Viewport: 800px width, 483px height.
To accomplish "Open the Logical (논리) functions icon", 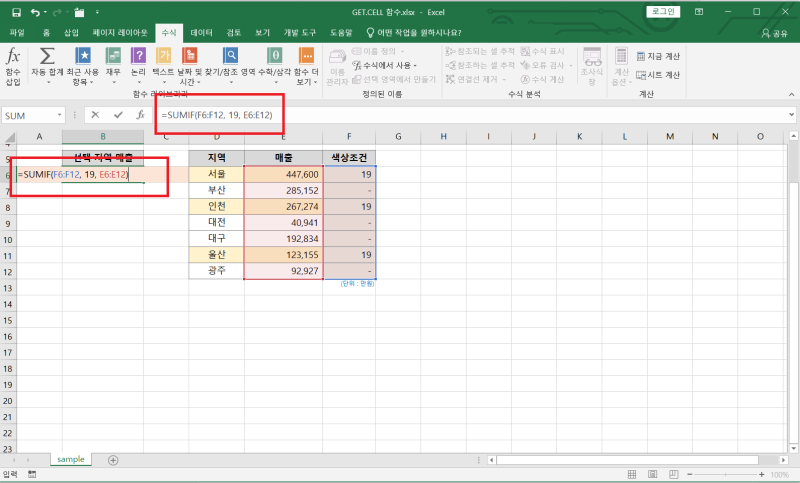I will coord(138,56).
